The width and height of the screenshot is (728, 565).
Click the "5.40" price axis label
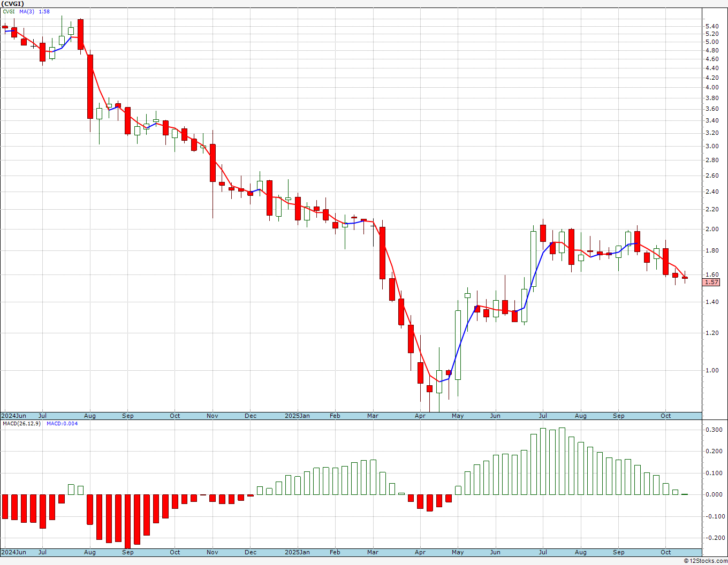pos(712,26)
